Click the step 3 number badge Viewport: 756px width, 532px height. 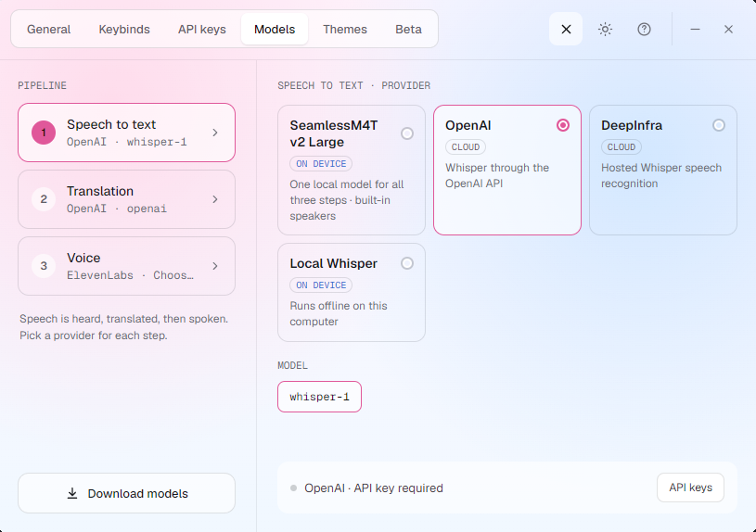coord(44,265)
